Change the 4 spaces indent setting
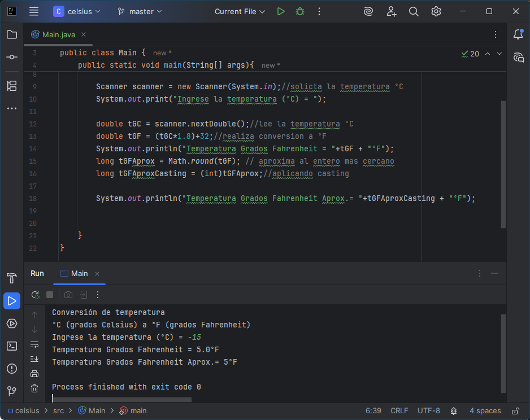The width and height of the screenshot is (530, 420). 485,410
